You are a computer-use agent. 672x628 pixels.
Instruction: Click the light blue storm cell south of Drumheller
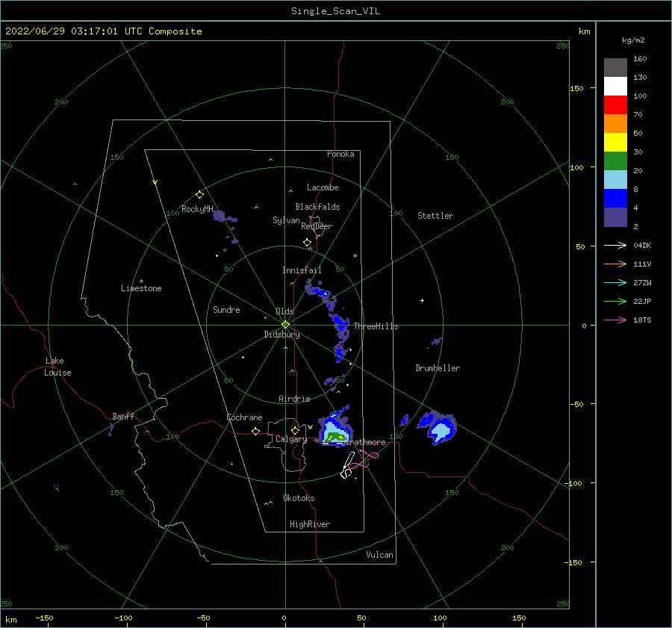440,430
